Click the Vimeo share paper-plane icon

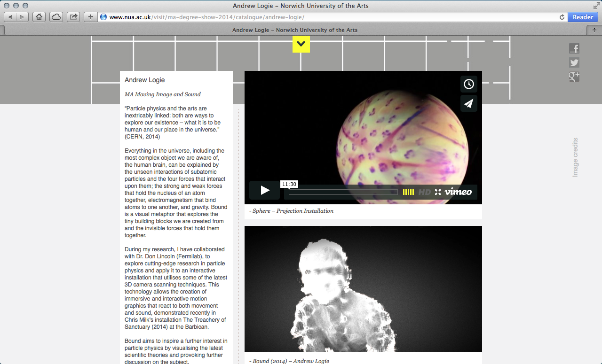point(468,104)
